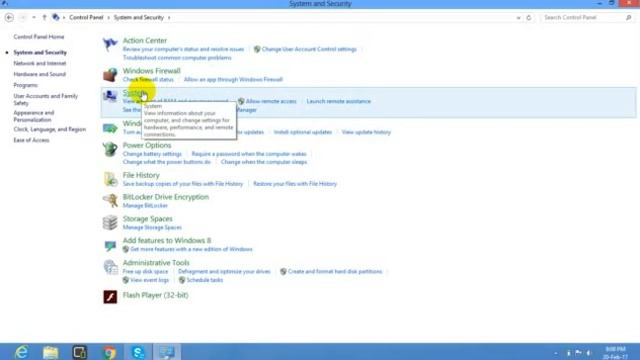Click the Action Center flag in system tray
Image resolution: width=640 pixels, height=360 pixels.
[x=578, y=353]
